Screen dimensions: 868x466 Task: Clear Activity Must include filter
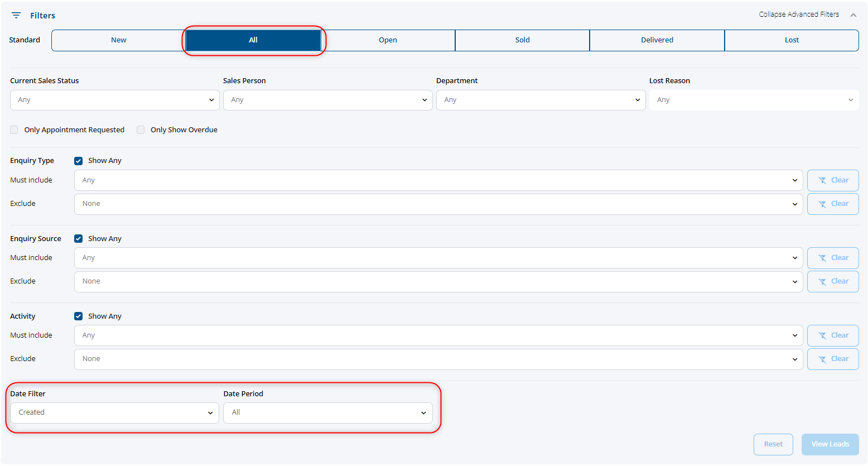[833, 335]
